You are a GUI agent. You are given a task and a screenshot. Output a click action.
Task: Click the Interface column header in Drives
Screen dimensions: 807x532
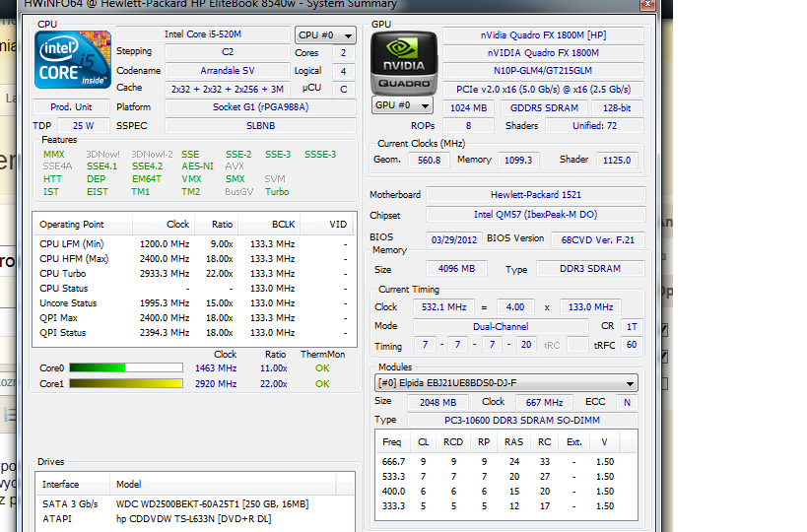point(73,484)
